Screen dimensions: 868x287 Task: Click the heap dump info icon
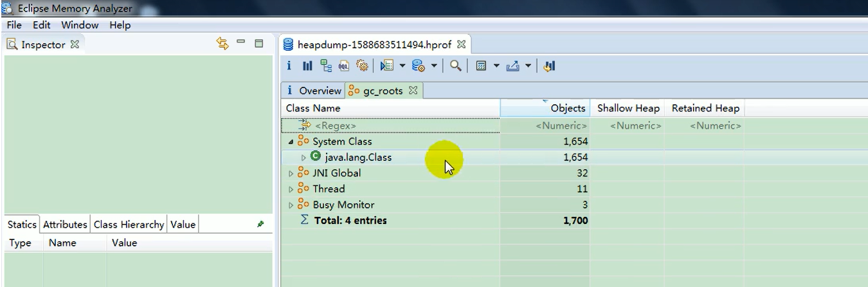tap(289, 66)
